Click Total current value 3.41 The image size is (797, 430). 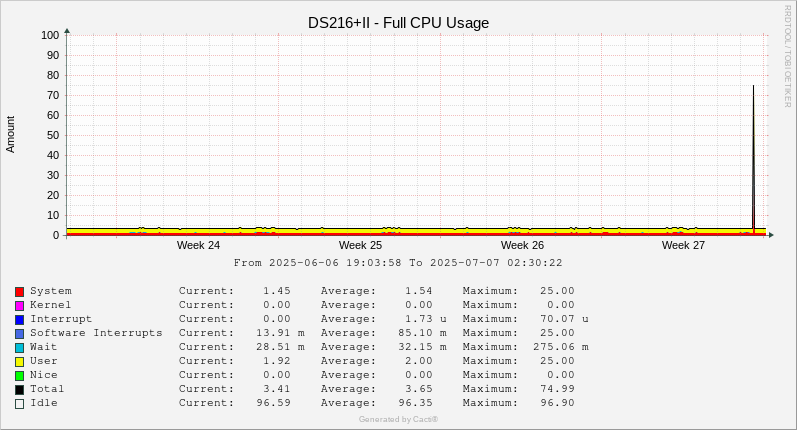[277, 389]
